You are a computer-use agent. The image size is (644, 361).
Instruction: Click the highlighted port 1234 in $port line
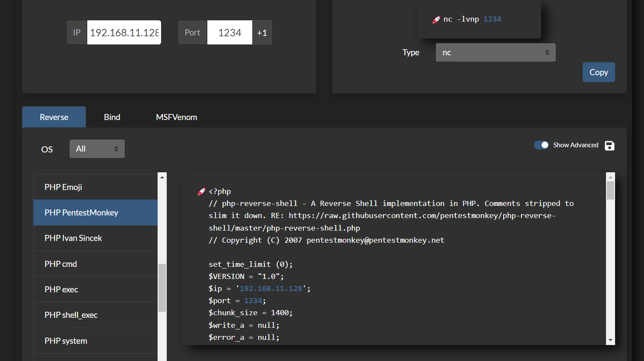tap(253, 301)
